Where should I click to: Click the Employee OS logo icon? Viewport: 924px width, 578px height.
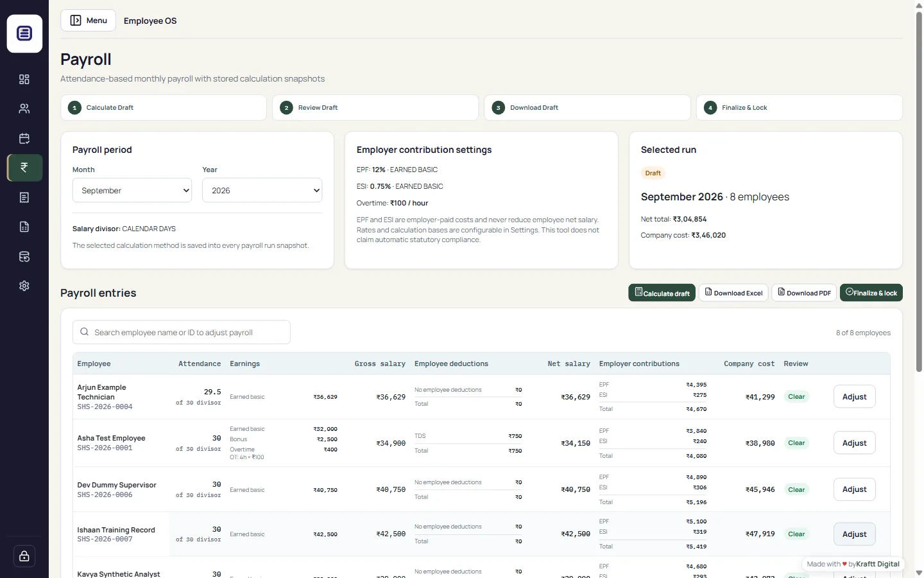(24, 33)
